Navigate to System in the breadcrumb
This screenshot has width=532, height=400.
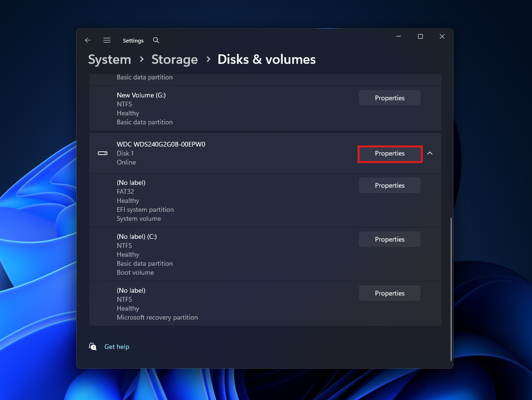(x=109, y=59)
